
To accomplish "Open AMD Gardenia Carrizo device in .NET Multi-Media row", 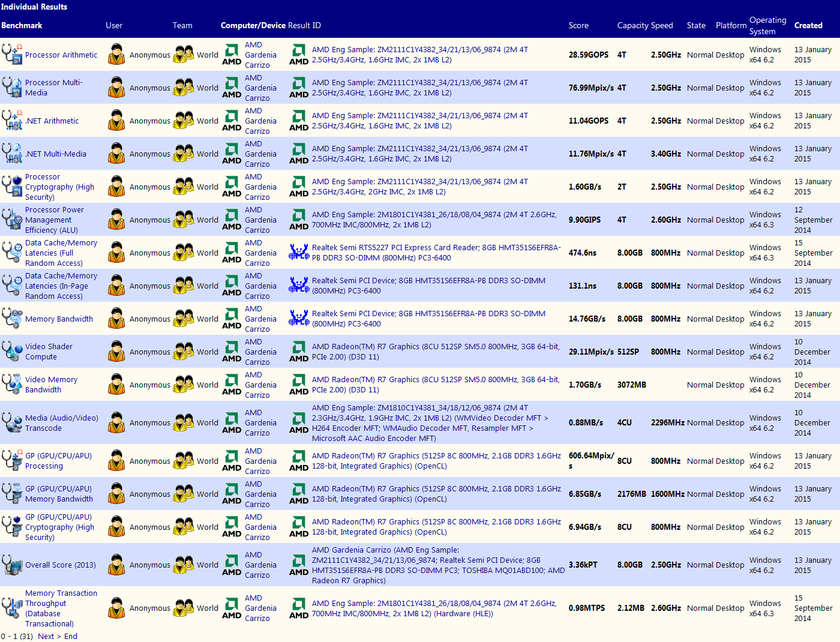I will [260, 154].
